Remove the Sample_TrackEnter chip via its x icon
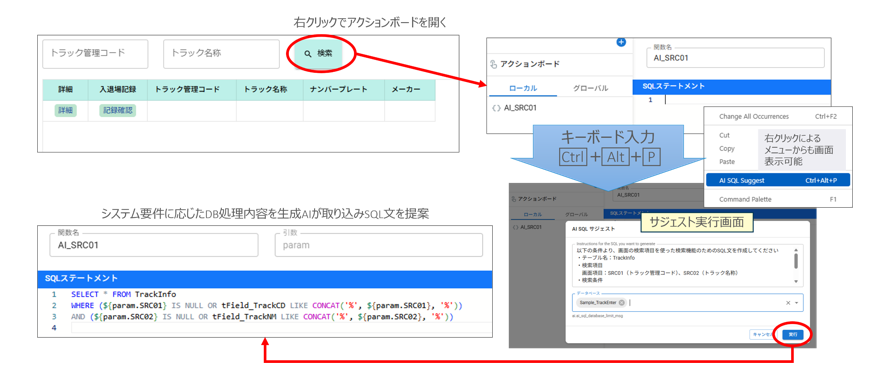Screen dimensions: 886x388 622,303
